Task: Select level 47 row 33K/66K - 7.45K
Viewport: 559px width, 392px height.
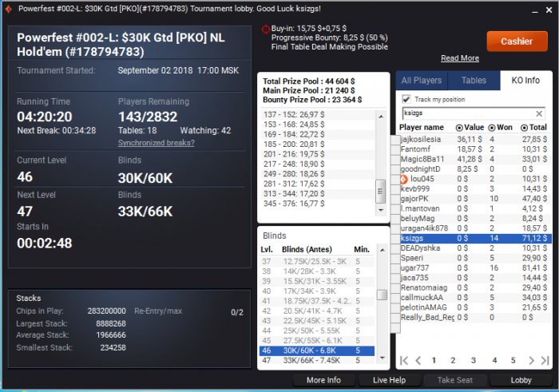Action: pos(317,361)
